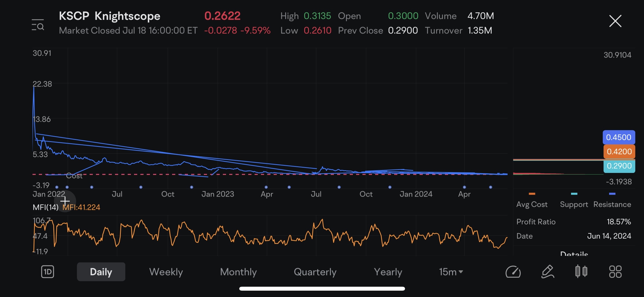Tap the MFI(14) indicator label

45,207
